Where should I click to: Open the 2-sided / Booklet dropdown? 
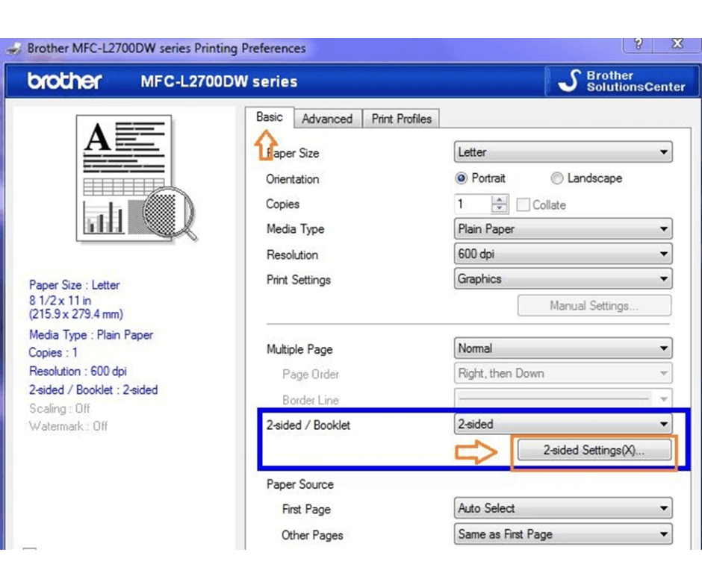(563, 424)
